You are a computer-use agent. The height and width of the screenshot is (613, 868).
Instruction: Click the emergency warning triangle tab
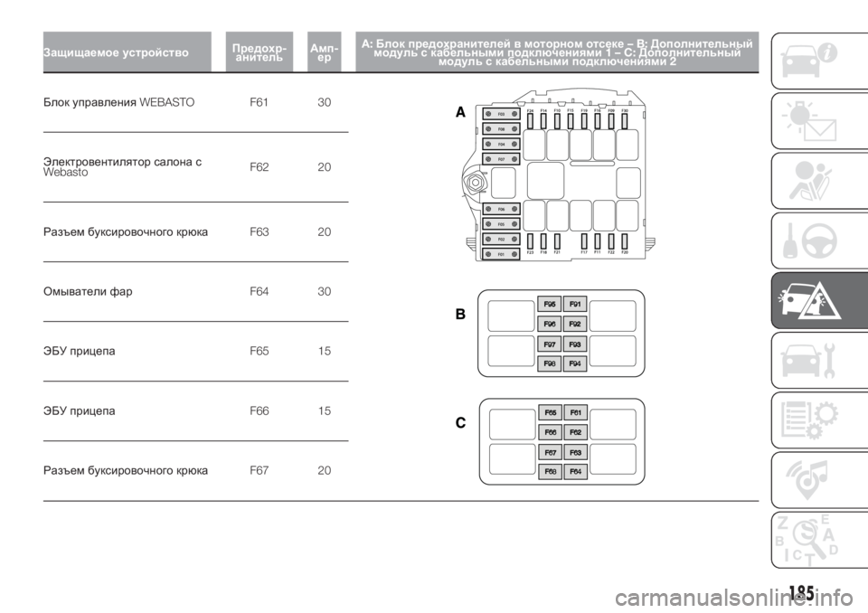pos(819,300)
